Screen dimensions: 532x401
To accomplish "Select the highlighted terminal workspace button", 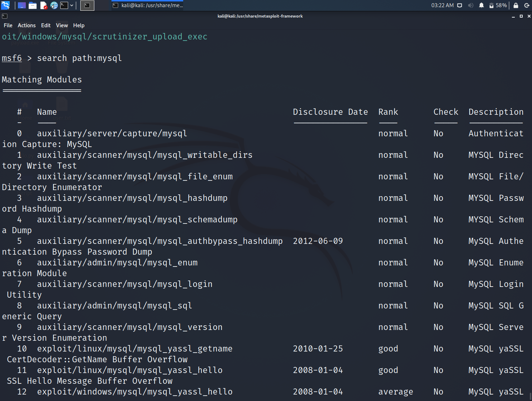I will pos(87,5).
